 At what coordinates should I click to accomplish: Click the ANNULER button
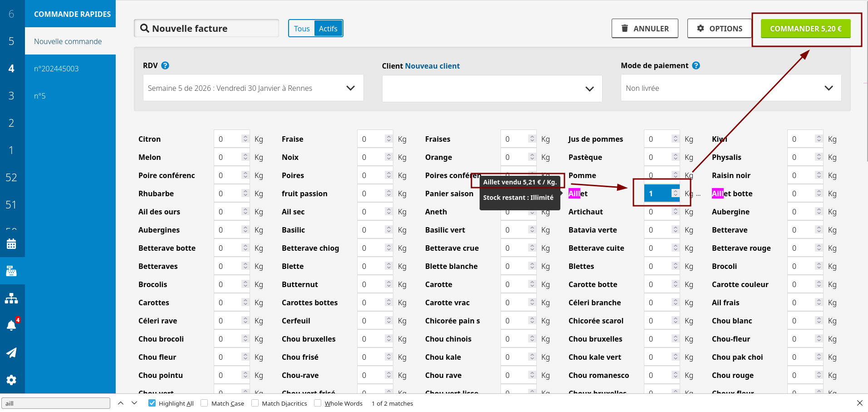coord(645,29)
